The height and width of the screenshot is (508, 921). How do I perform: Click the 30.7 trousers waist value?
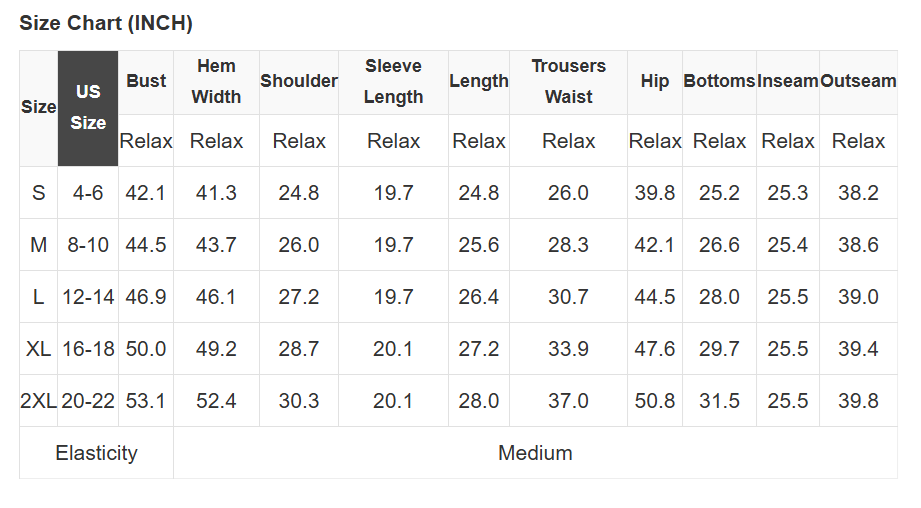[x=568, y=297]
